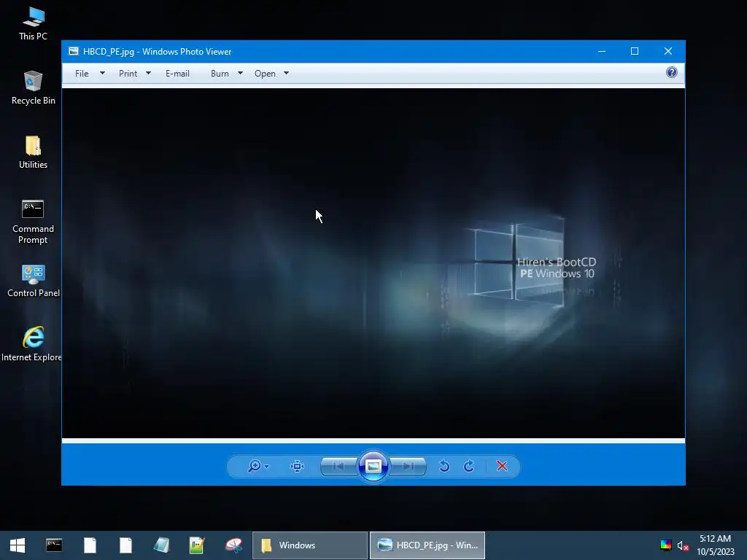Viewport: 747px width, 560px height.
Task: Rotate the photo clockwise
Action: click(x=469, y=466)
